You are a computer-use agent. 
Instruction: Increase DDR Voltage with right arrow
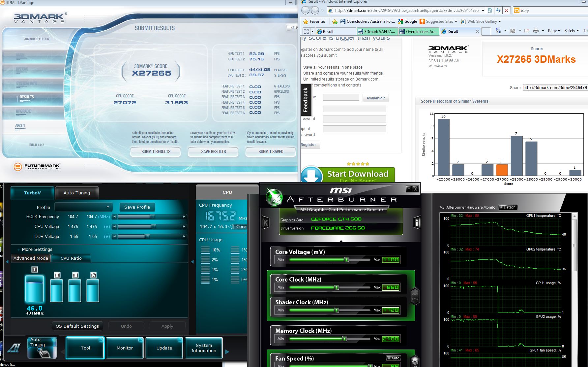(184, 237)
